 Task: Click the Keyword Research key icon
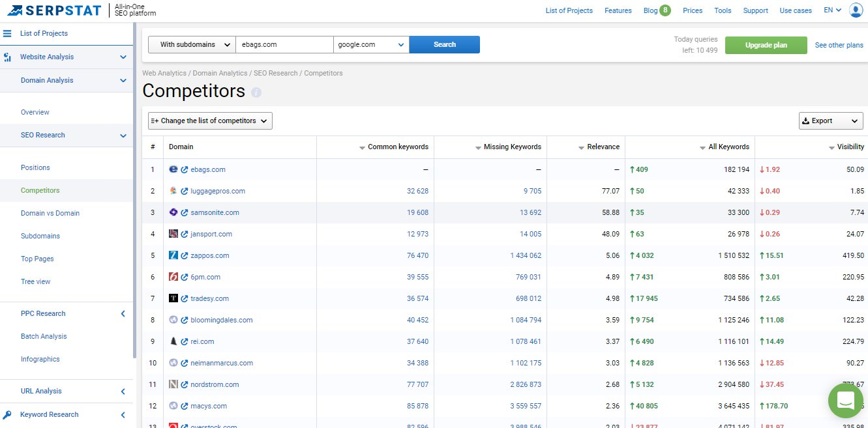(7, 415)
